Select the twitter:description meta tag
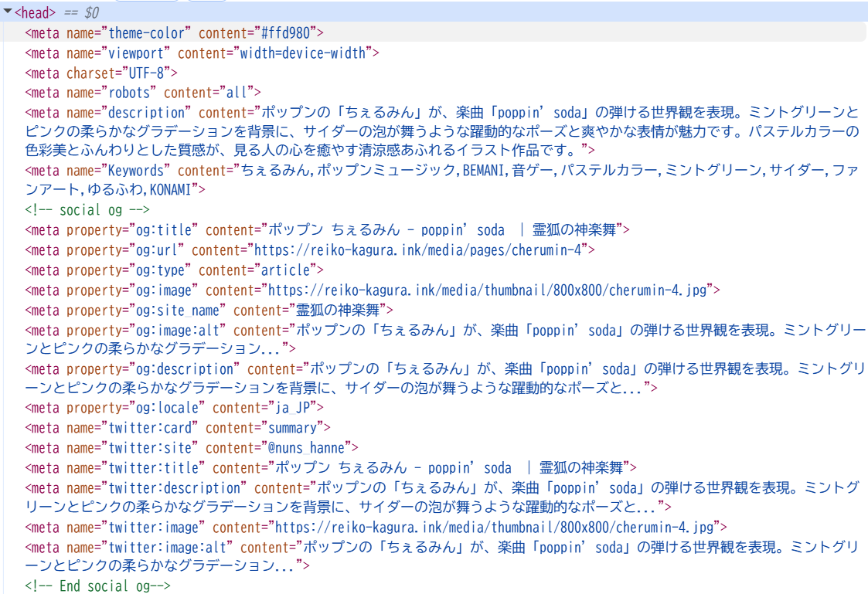 click(x=442, y=497)
